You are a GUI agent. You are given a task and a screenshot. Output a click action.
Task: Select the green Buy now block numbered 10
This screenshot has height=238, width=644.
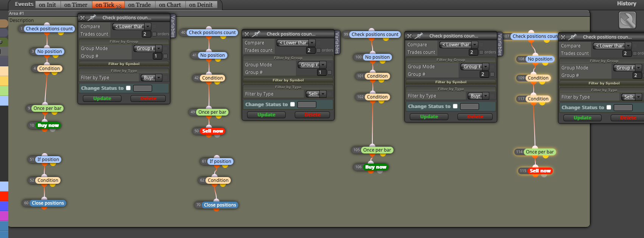48,125
